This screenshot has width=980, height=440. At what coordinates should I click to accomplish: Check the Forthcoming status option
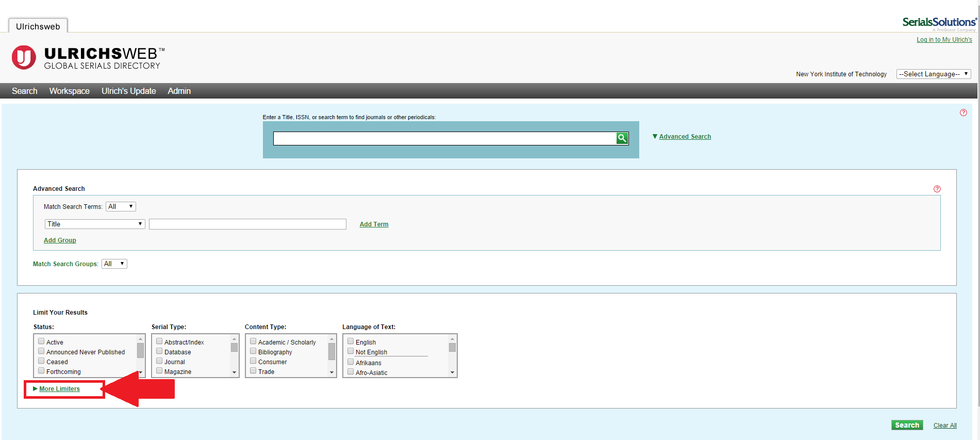pos(41,370)
